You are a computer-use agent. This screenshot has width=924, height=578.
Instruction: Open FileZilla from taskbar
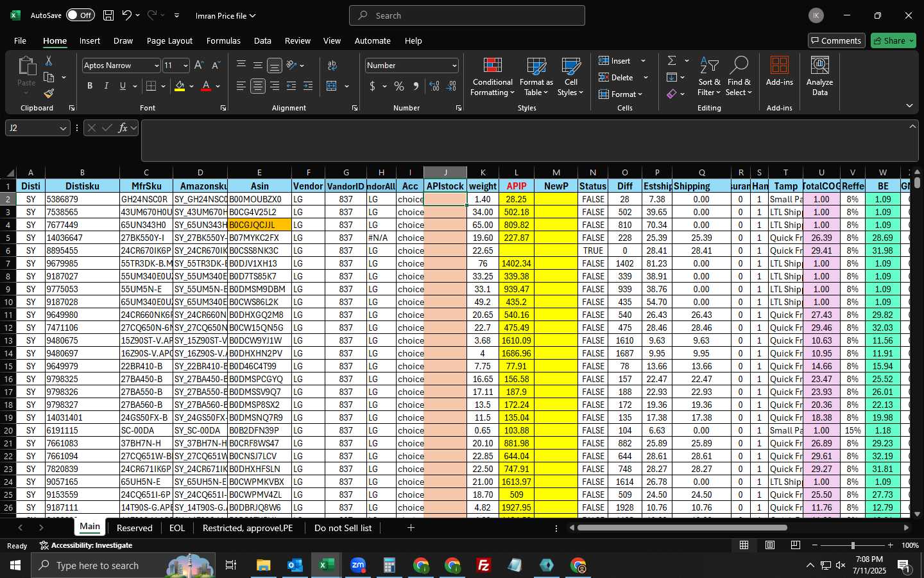(484, 565)
